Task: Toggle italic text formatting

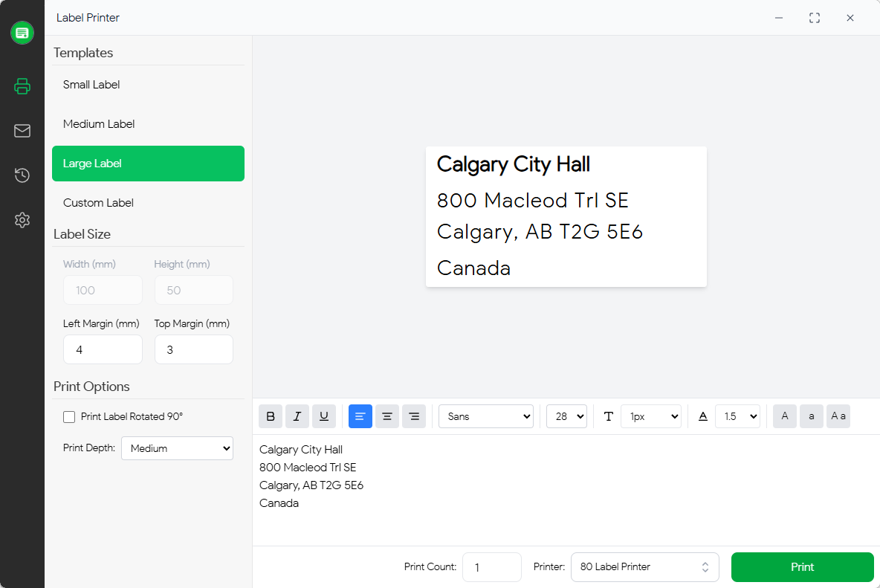Action: [x=297, y=416]
